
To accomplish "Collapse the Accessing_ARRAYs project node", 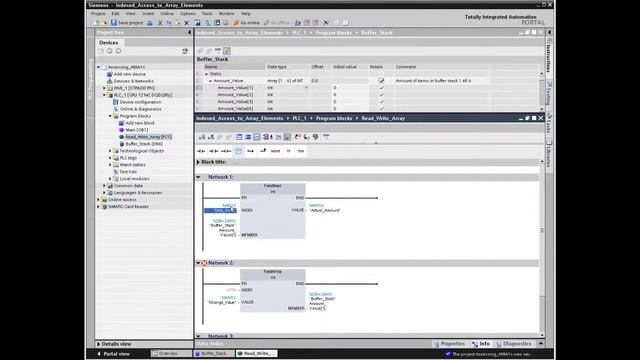I will tap(98, 67).
